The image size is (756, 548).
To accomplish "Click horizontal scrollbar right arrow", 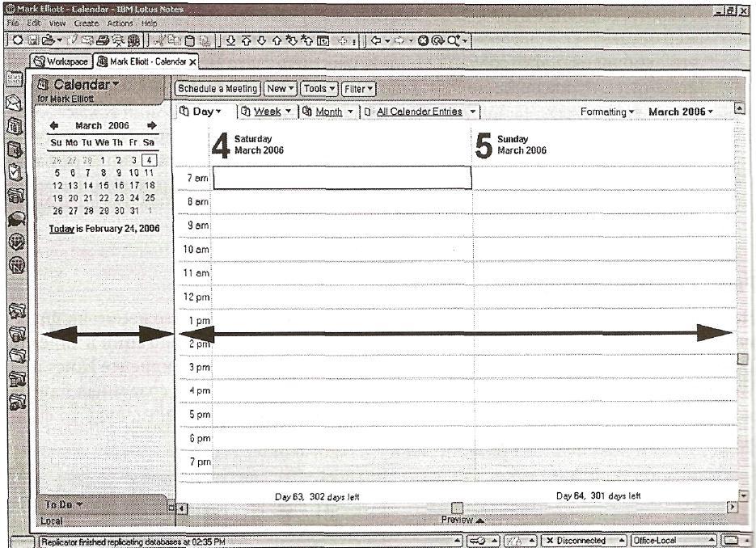I will click(x=733, y=507).
